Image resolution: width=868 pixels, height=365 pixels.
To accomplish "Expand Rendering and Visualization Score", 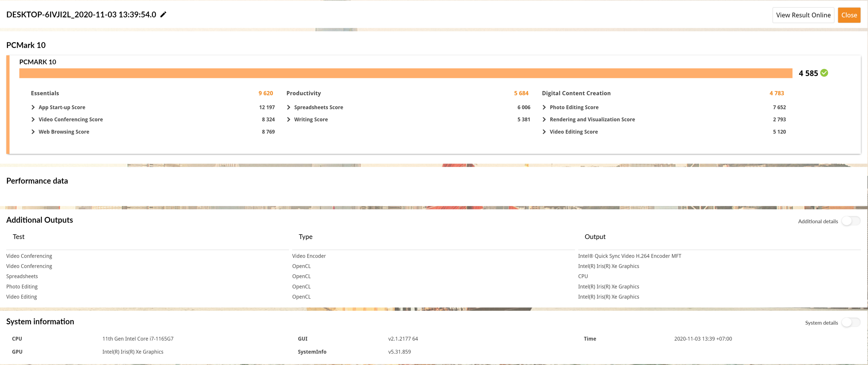I will (544, 119).
